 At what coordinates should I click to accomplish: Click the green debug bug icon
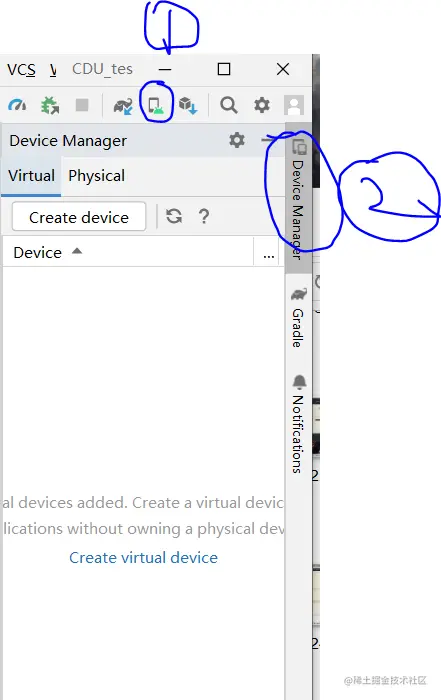50,105
